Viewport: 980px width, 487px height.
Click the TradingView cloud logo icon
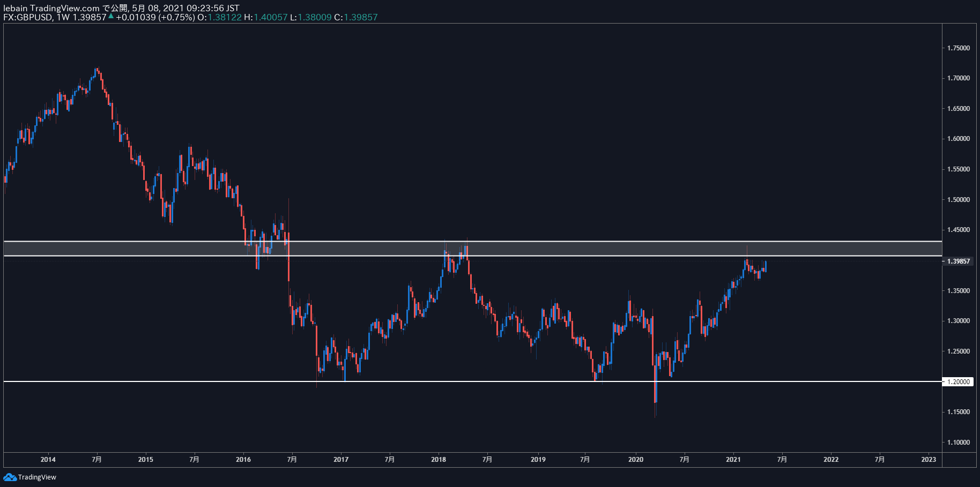10,477
